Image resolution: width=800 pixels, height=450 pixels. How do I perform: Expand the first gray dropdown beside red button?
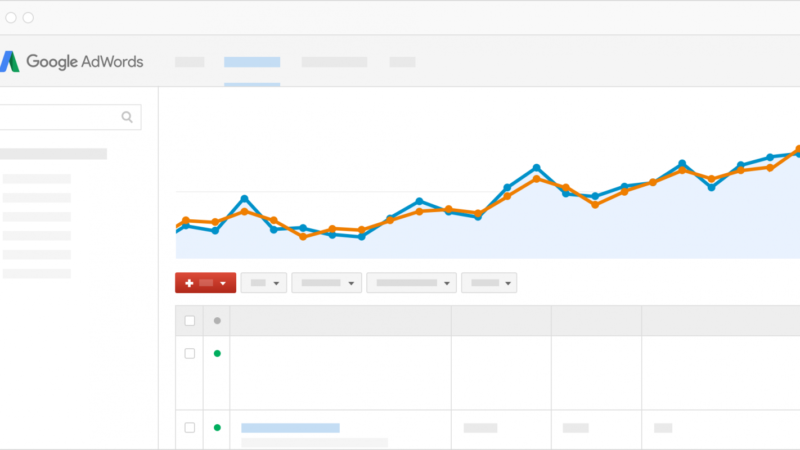pyautogui.click(x=264, y=283)
